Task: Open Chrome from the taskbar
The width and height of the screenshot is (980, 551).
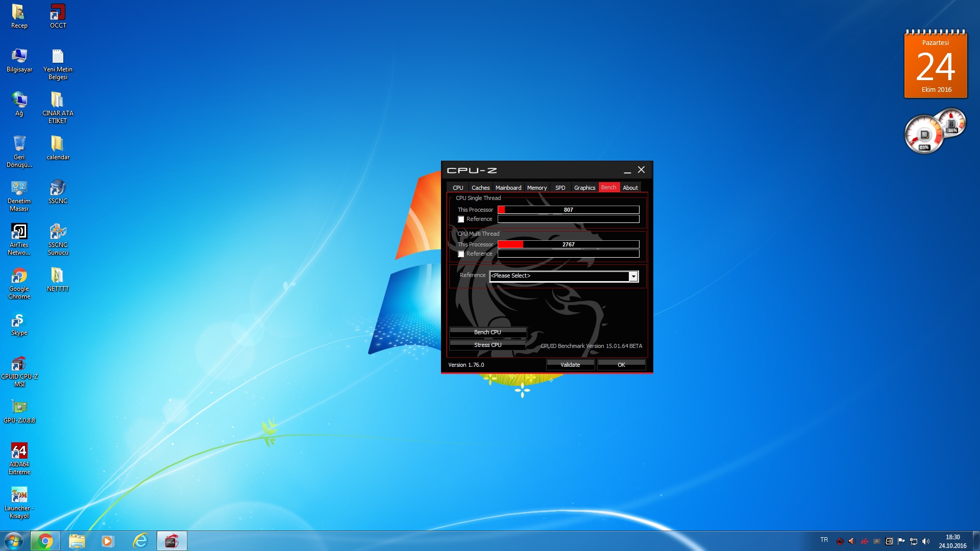Action: pos(45,541)
